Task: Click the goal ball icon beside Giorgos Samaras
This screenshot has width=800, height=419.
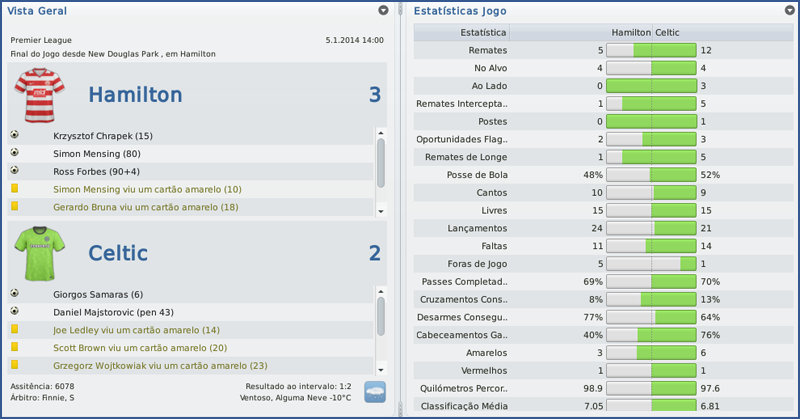Action: click(15, 294)
